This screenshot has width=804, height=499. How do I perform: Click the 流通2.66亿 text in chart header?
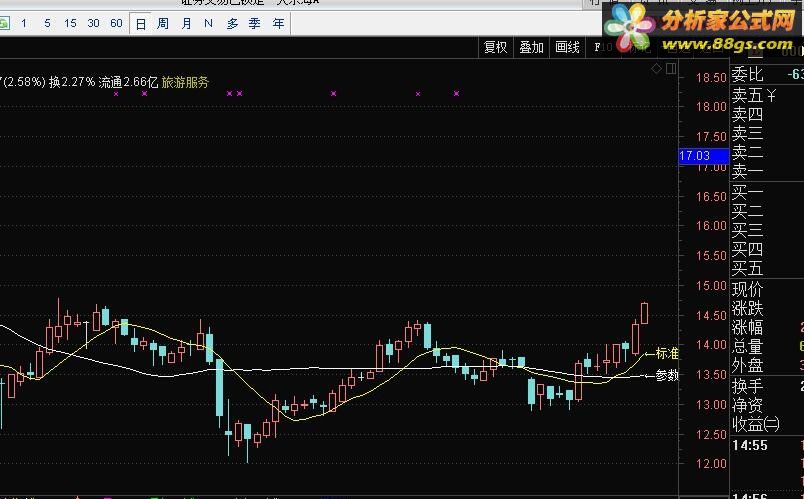(x=128, y=82)
